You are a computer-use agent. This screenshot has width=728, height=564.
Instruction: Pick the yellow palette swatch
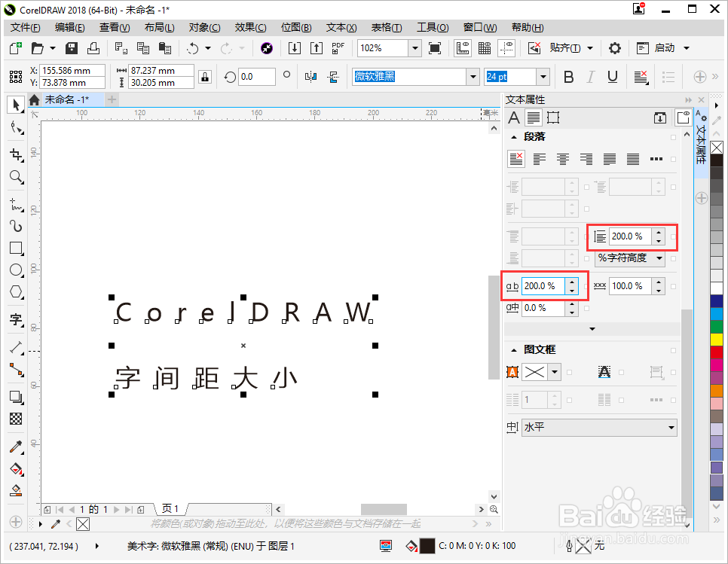717,340
